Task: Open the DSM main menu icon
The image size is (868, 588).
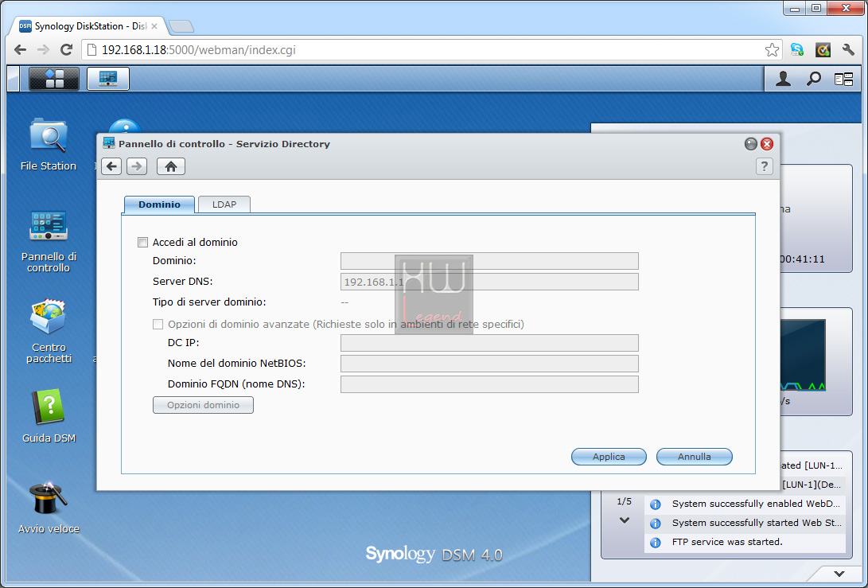Action: [53, 79]
